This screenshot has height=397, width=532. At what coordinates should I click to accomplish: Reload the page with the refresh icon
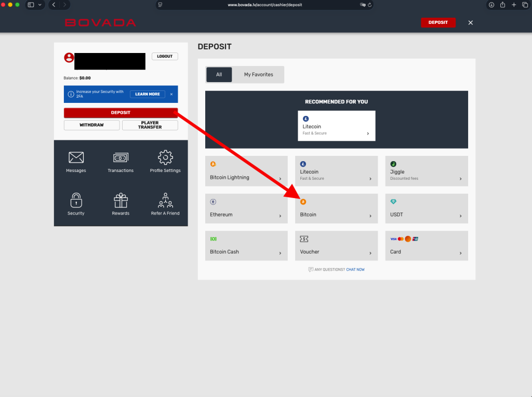coord(369,5)
